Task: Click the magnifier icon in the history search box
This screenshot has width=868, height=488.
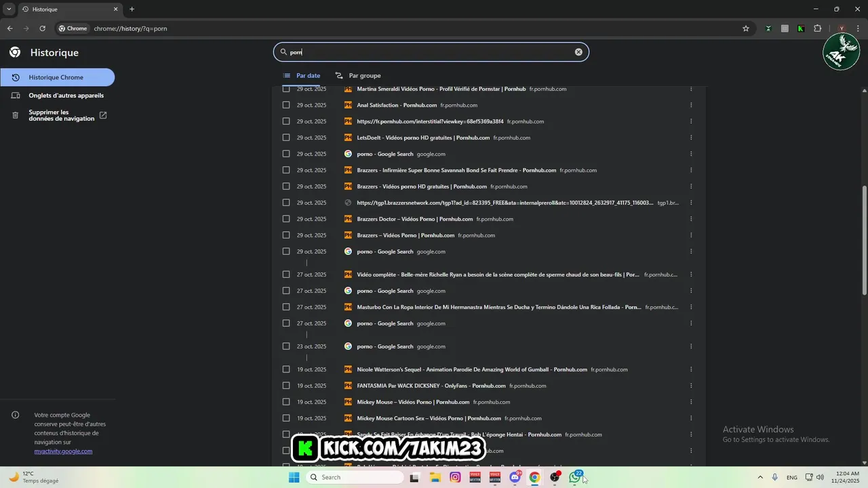Action: pos(283,52)
